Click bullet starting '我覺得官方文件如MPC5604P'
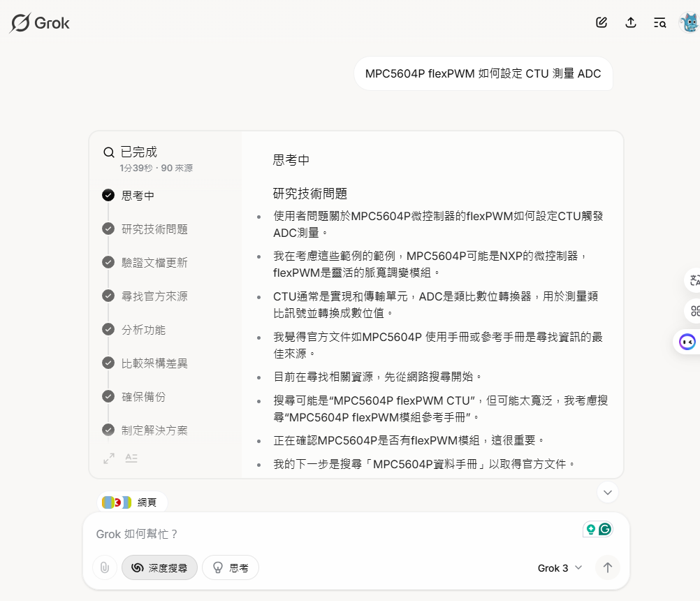 click(x=438, y=345)
